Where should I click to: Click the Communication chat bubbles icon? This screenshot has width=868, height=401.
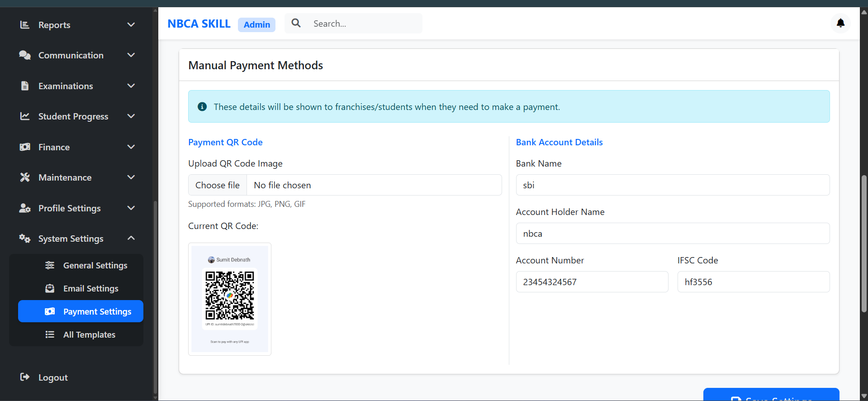tap(25, 55)
